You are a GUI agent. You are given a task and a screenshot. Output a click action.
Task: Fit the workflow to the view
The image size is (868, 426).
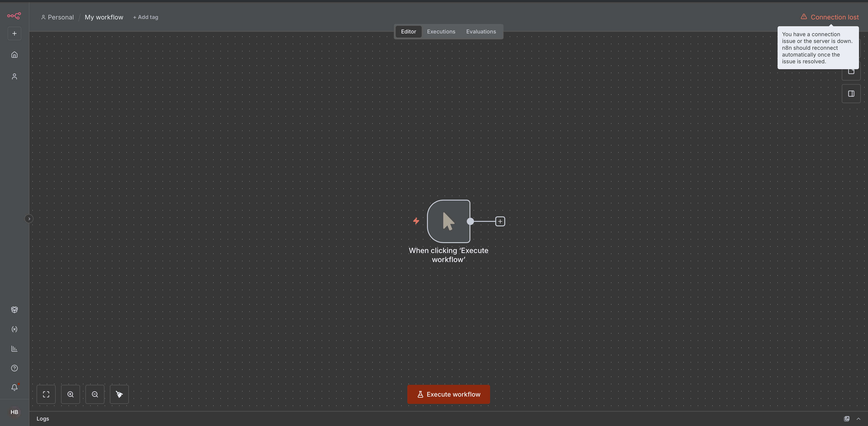[46, 394]
